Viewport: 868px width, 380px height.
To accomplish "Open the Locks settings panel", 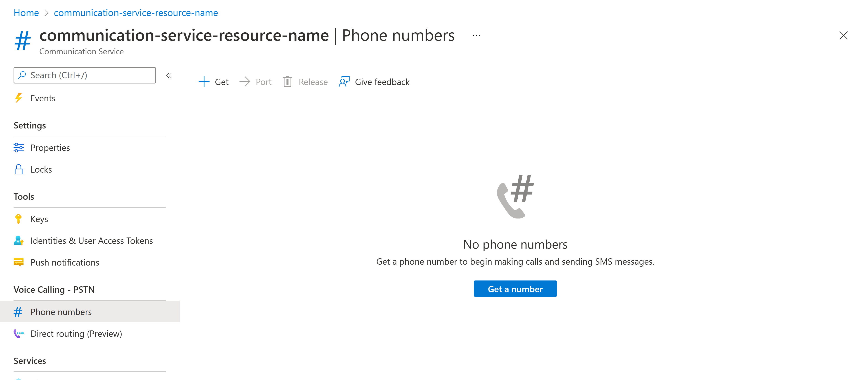I will tap(42, 169).
